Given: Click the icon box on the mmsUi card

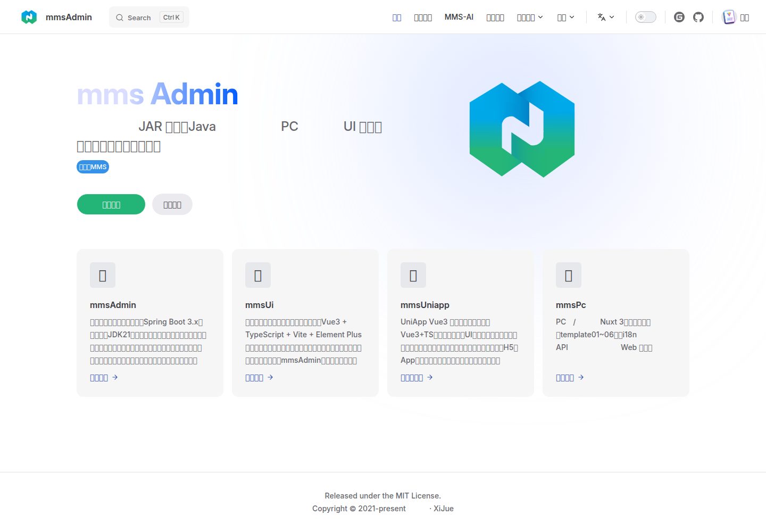Looking at the screenshot, I should coord(258,275).
